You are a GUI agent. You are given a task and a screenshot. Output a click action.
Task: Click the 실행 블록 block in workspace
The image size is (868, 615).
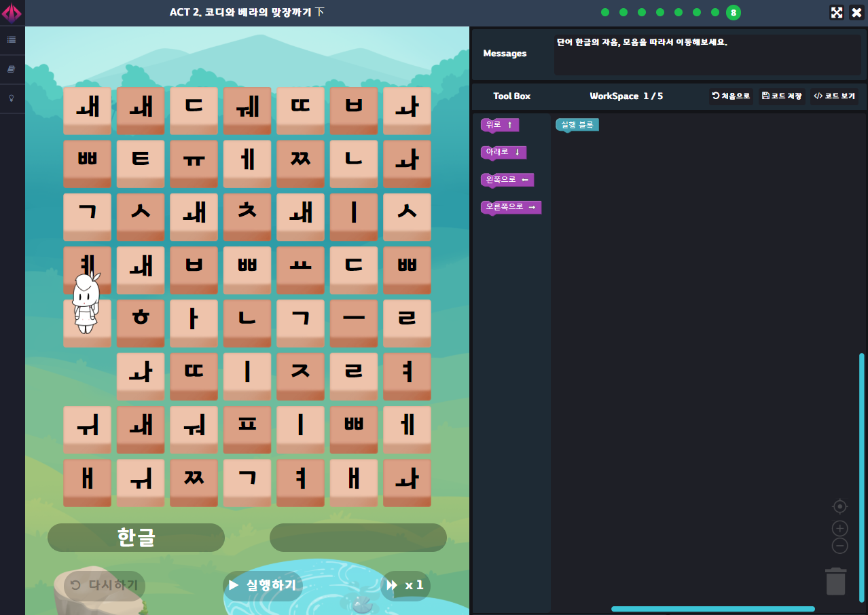tap(577, 125)
